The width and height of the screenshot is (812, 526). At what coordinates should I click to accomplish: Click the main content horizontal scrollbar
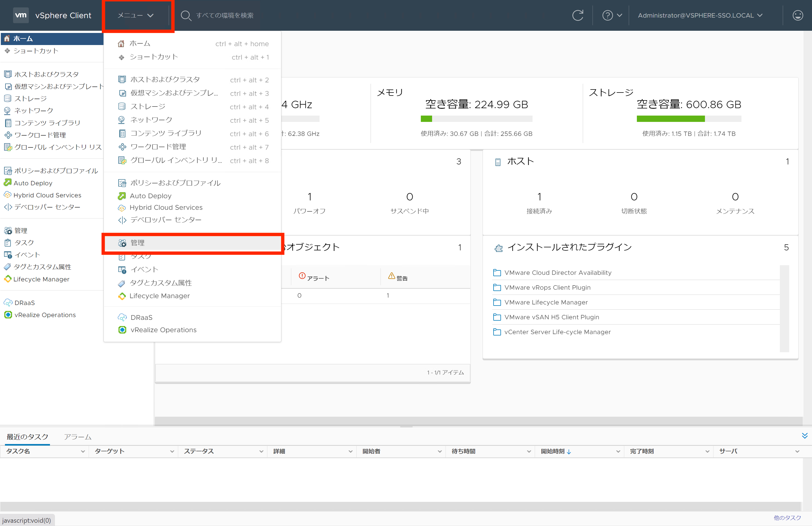(x=478, y=421)
